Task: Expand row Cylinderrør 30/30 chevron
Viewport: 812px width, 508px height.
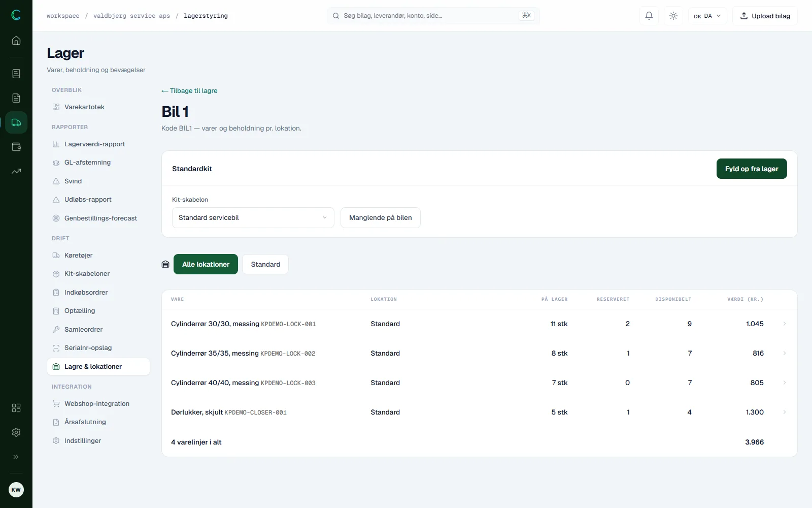Action: [x=785, y=324]
